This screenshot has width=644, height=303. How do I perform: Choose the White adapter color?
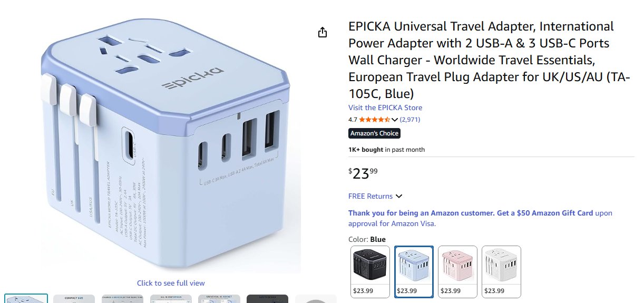click(x=501, y=272)
